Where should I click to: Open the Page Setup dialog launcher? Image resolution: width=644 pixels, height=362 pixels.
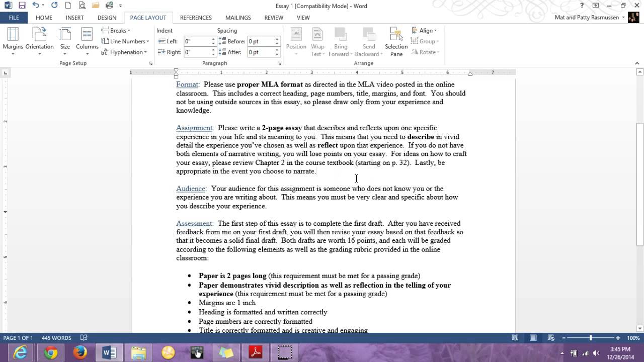click(150, 64)
